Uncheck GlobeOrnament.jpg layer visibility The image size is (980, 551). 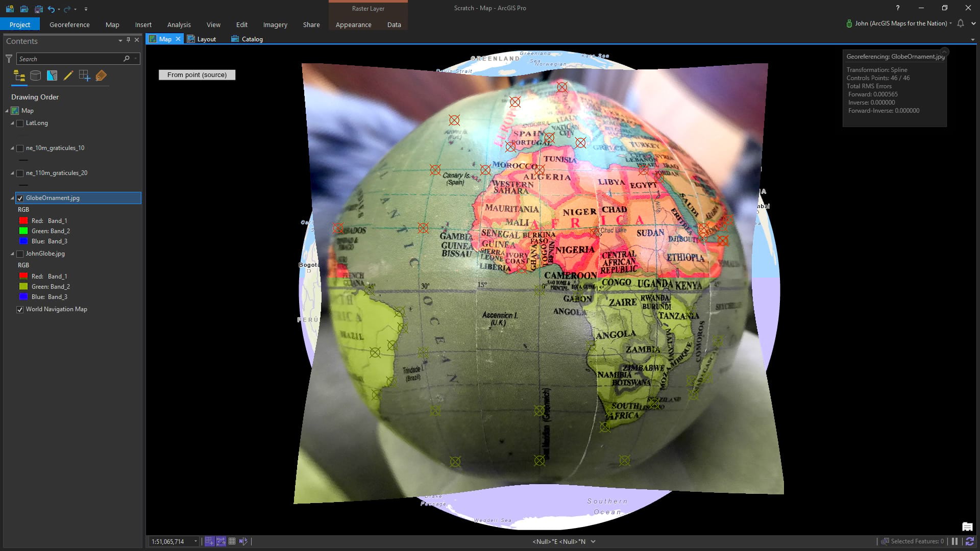click(x=20, y=198)
